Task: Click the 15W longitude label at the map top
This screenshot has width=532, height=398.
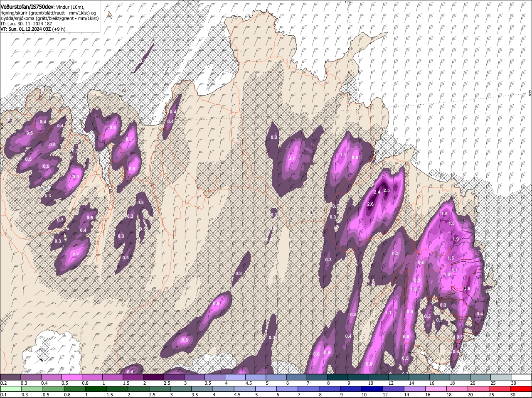Action: coord(348,2)
